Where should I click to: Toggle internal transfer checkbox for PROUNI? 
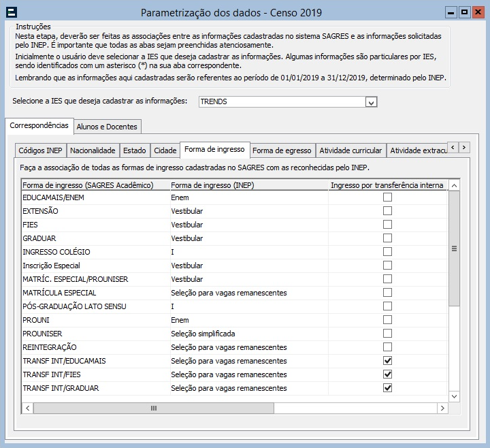[x=387, y=320]
